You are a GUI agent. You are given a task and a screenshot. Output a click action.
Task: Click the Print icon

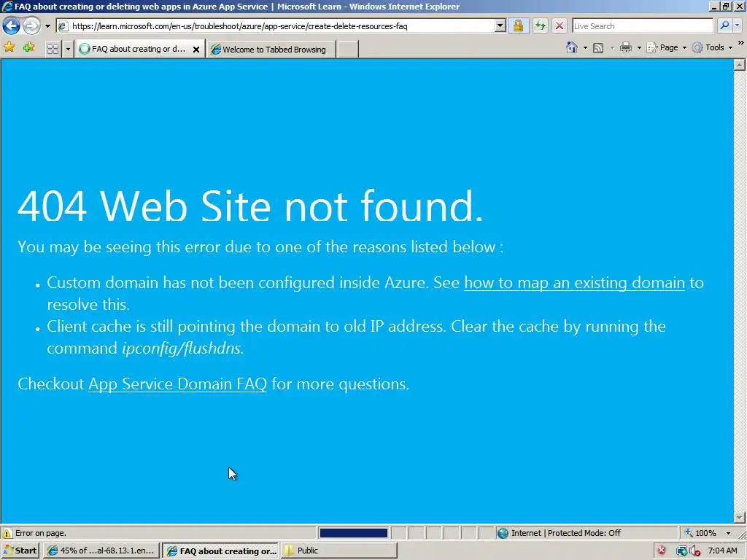coord(626,47)
